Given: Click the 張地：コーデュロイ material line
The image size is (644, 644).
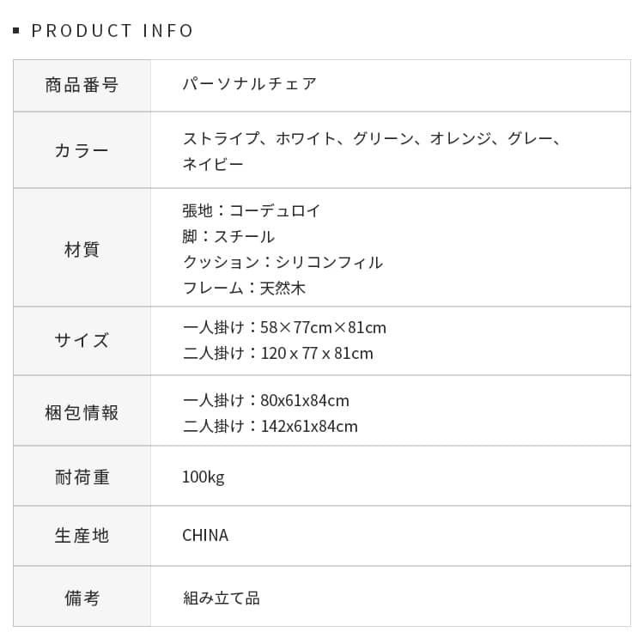Looking at the screenshot, I should (x=252, y=210).
